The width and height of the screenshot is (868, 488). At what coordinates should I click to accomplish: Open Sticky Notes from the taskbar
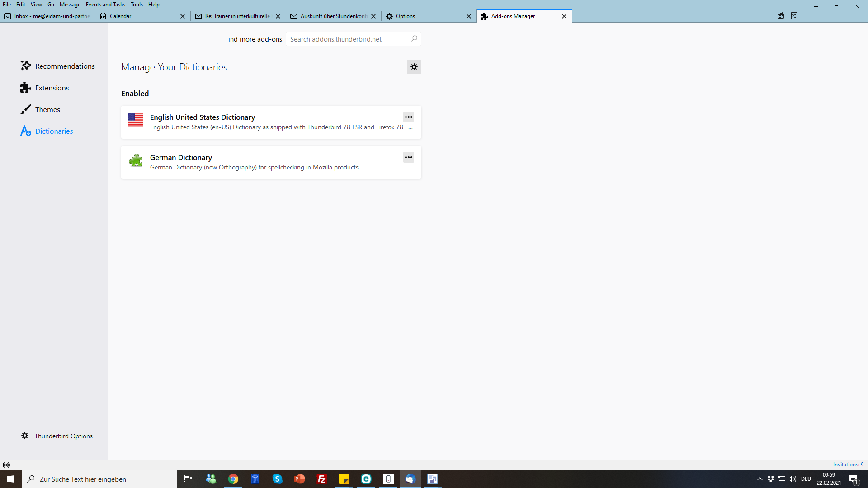344,479
